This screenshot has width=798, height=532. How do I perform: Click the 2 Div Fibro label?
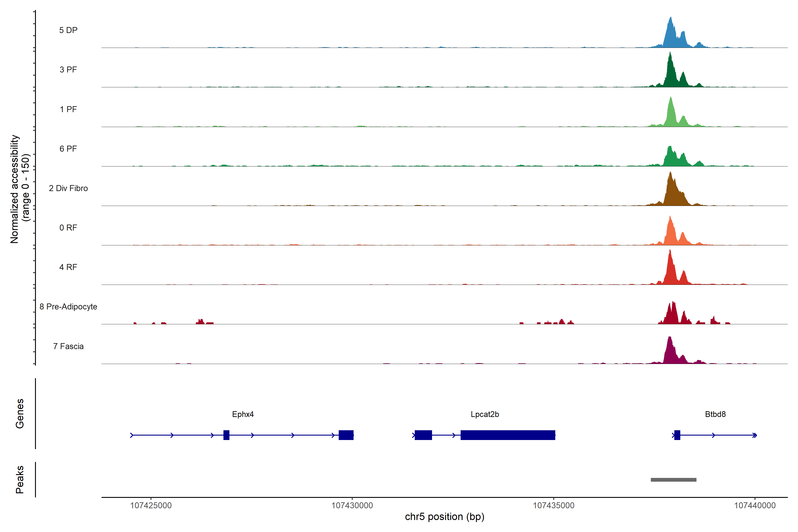pos(68,188)
